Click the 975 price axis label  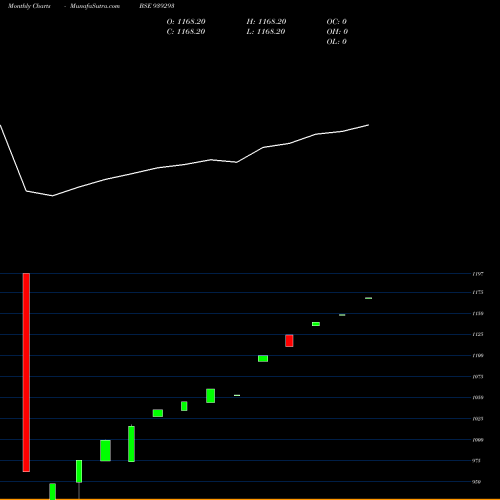click(477, 461)
